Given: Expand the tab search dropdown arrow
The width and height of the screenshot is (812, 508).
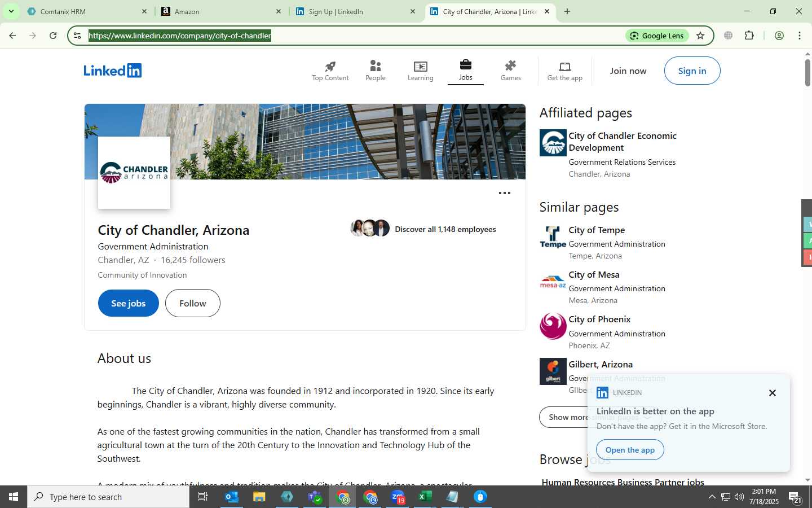Looking at the screenshot, I should (11, 11).
